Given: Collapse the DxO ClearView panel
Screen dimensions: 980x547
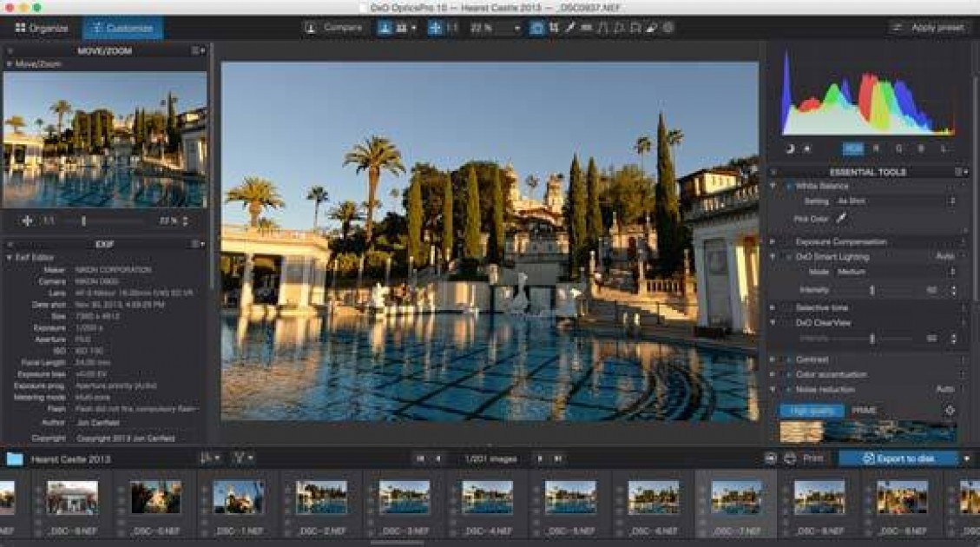Looking at the screenshot, I should coord(774,322).
